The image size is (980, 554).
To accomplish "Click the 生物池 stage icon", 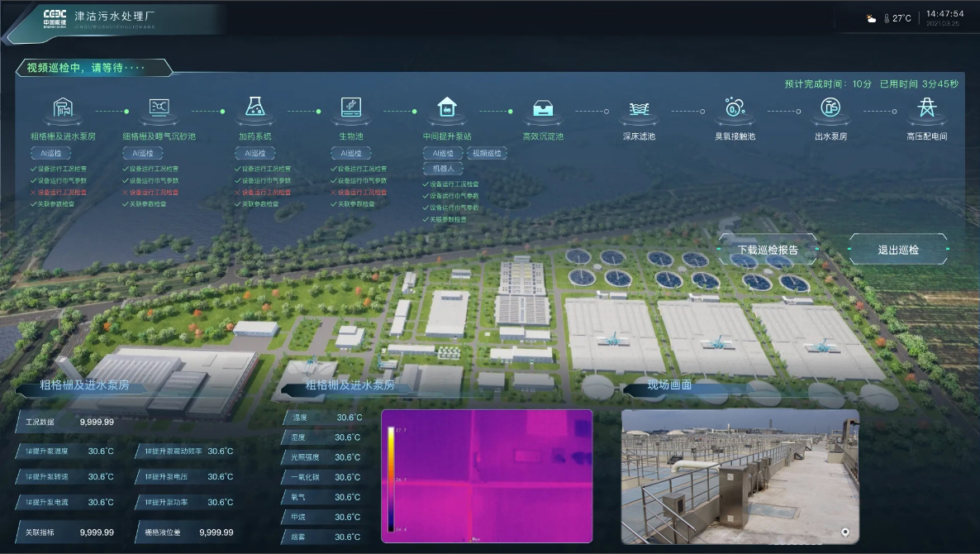I will click(351, 108).
